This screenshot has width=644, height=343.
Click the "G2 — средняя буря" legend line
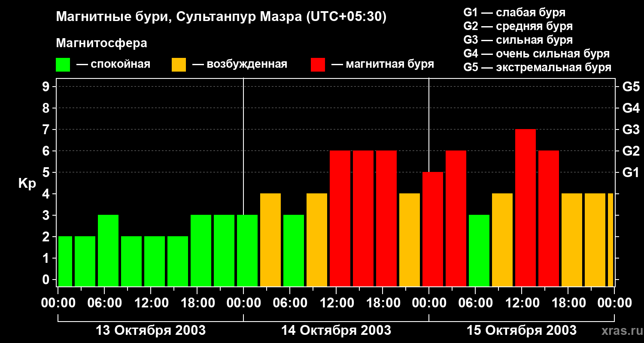tap(518, 26)
